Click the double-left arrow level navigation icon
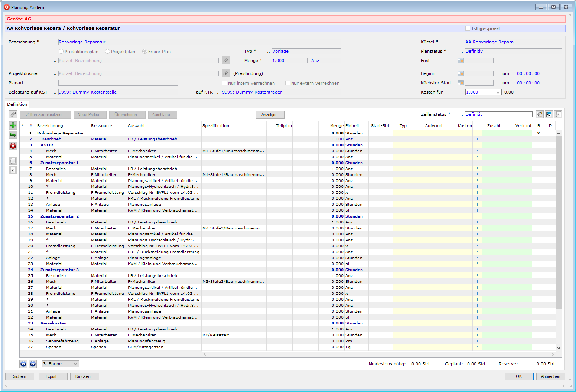The height and width of the screenshot is (392, 576). [23, 364]
